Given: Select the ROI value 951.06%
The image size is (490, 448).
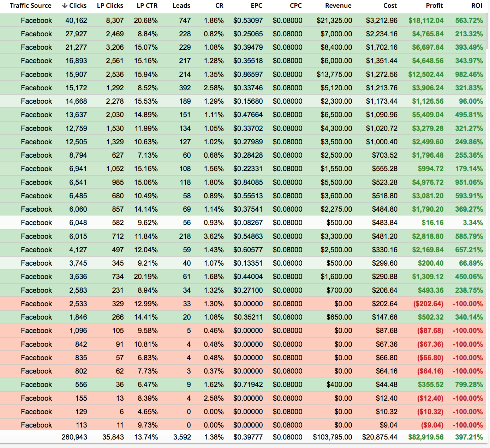Looking at the screenshot, I should click(469, 182).
